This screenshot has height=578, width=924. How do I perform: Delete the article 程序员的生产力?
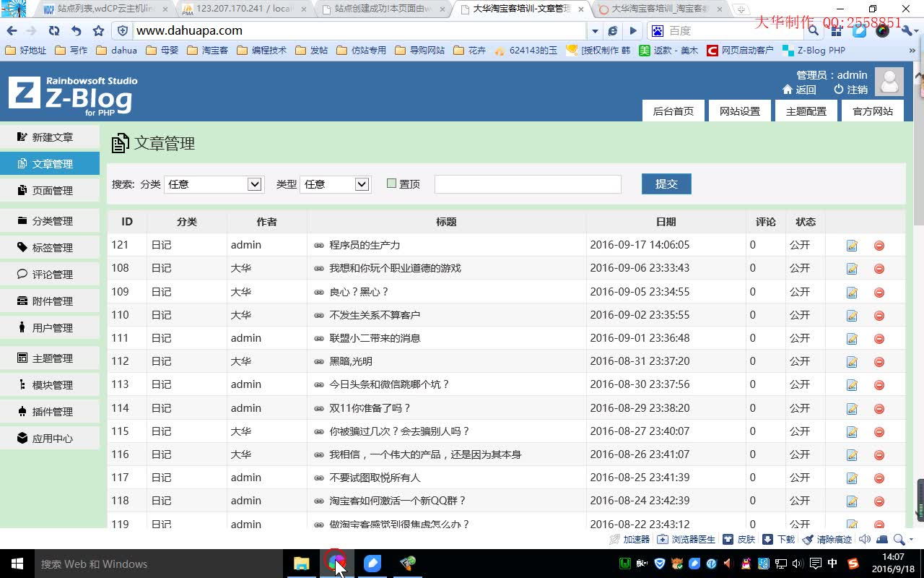[x=879, y=246]
